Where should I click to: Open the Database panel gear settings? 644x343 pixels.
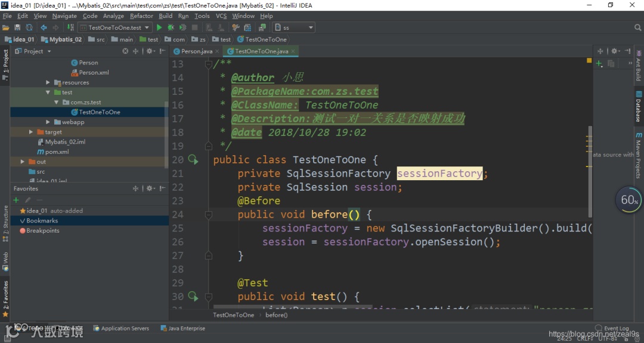coord(615,51)
